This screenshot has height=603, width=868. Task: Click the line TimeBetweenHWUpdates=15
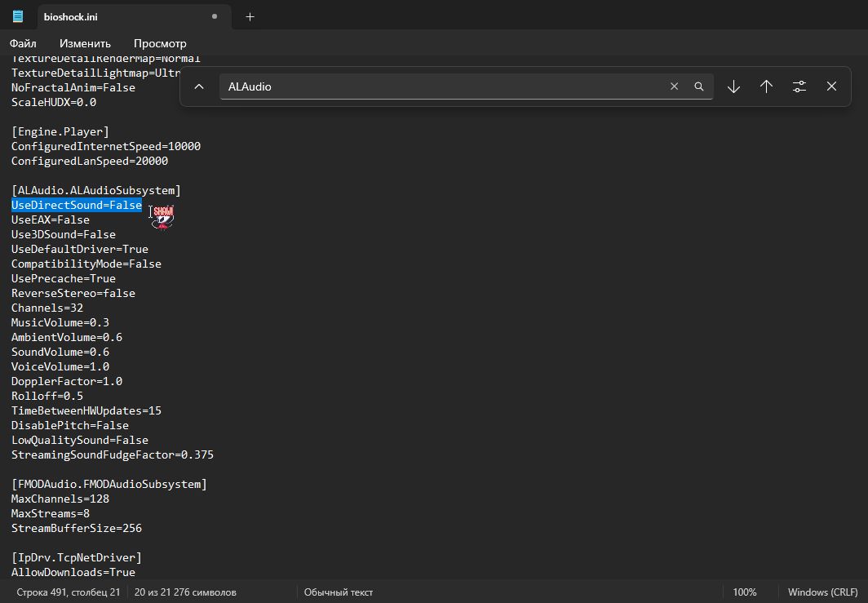[86, 410]
